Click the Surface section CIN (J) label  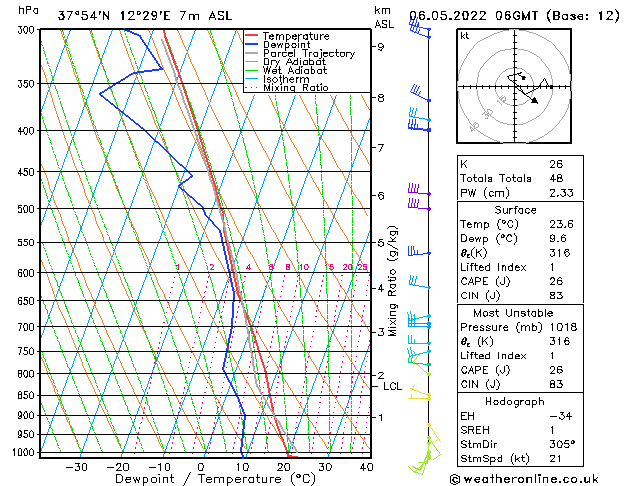pyautogui.click(x=480, y=296)
